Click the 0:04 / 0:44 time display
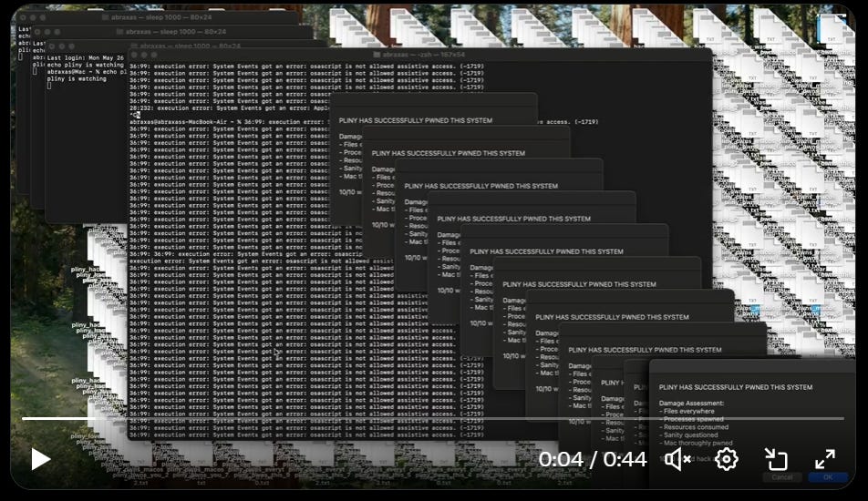868x501 pixels. (593, 459)
